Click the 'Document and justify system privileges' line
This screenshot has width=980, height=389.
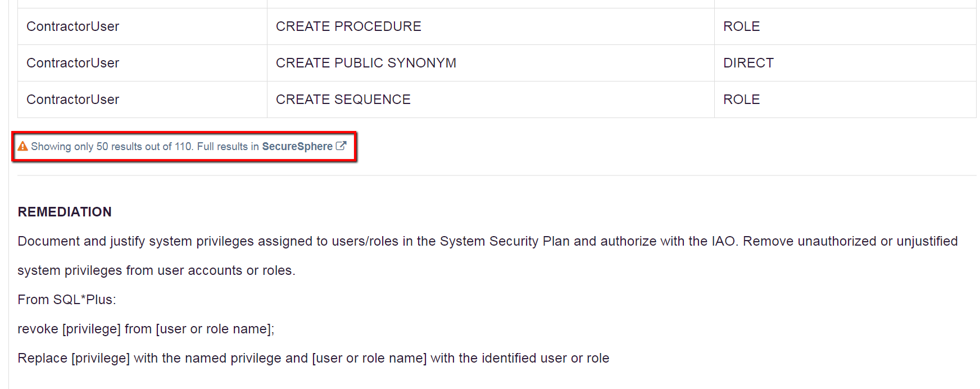pyautogui.click(x=488, y=241)
